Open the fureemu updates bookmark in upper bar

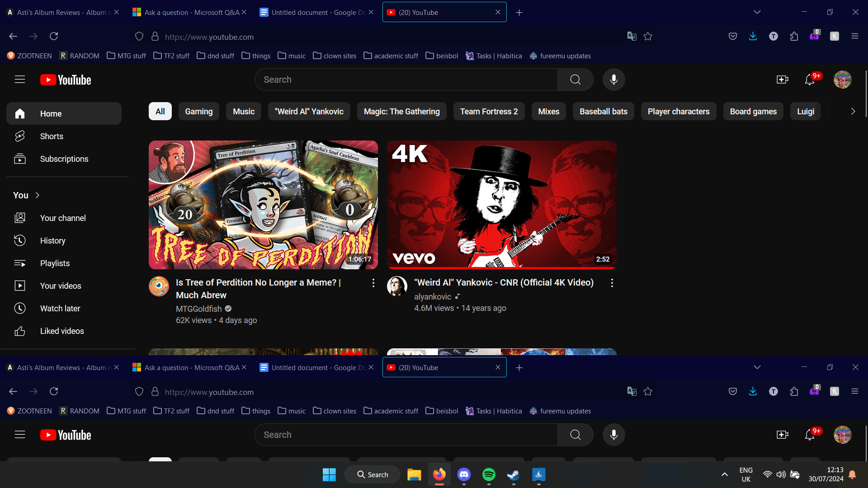560,56
